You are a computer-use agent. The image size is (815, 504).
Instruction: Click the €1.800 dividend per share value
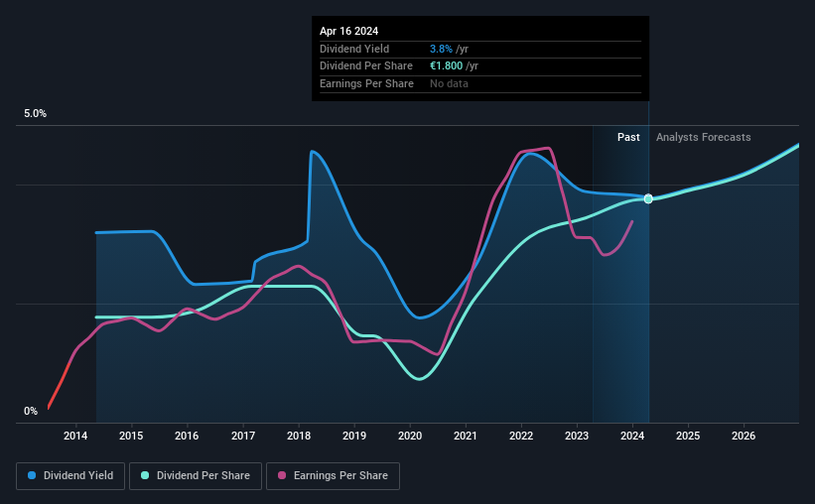446,66
